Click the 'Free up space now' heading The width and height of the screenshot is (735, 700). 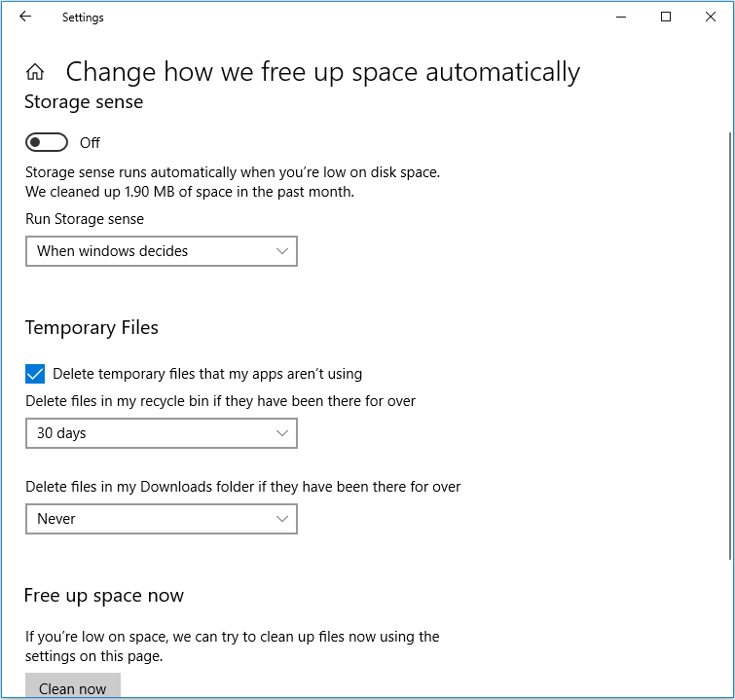click(104, 596)
